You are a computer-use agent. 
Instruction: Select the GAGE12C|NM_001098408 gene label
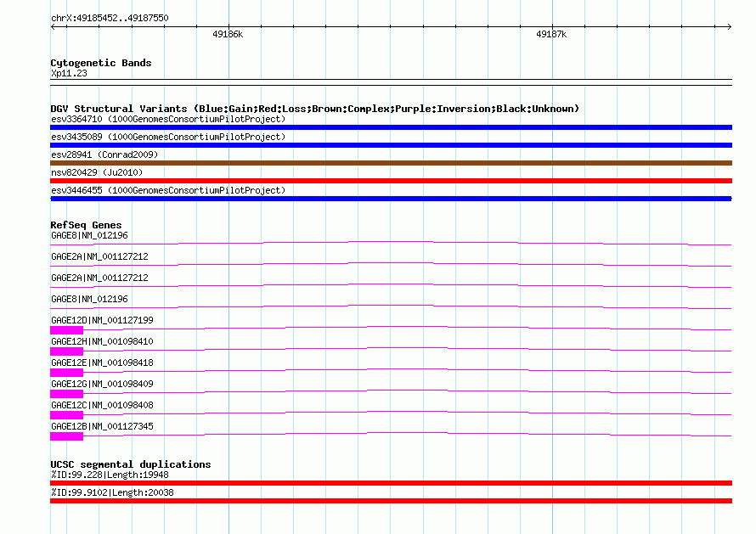(102, 405)
